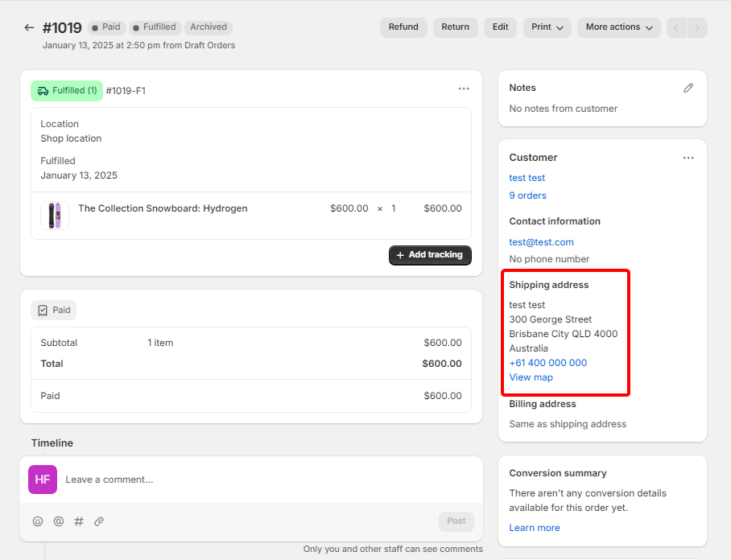
Task: Attach a file with the paperclip icon
Action: (x=99, y=521)
